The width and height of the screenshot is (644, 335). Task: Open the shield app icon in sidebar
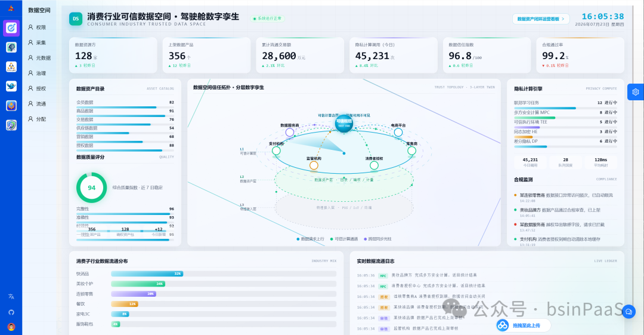(x=11, y=125)
